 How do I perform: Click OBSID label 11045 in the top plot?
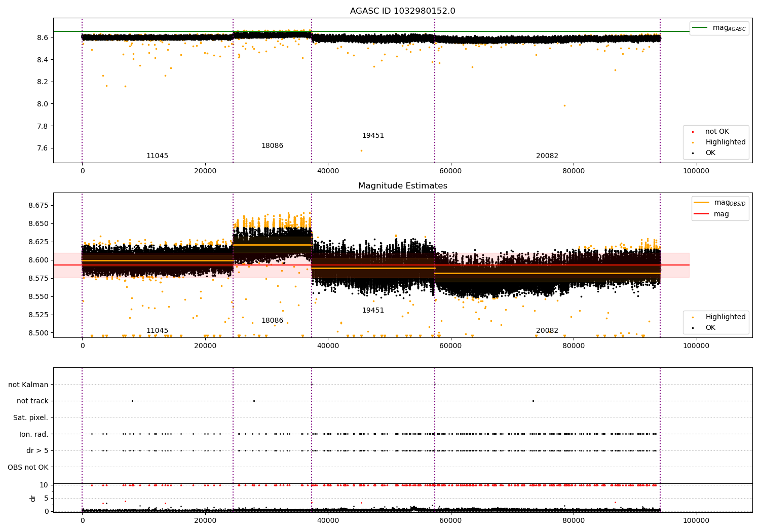coord(157,156)
